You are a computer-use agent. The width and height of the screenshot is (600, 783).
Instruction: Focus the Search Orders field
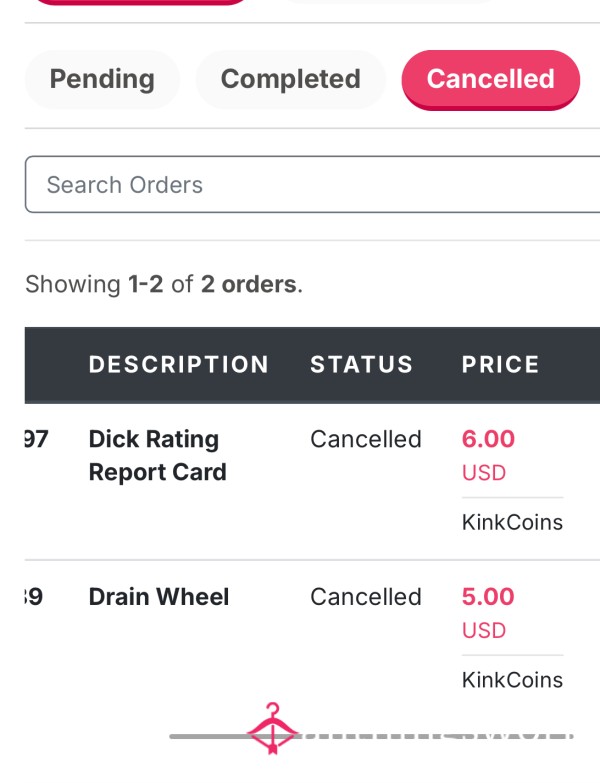click(x=312, y=184)
